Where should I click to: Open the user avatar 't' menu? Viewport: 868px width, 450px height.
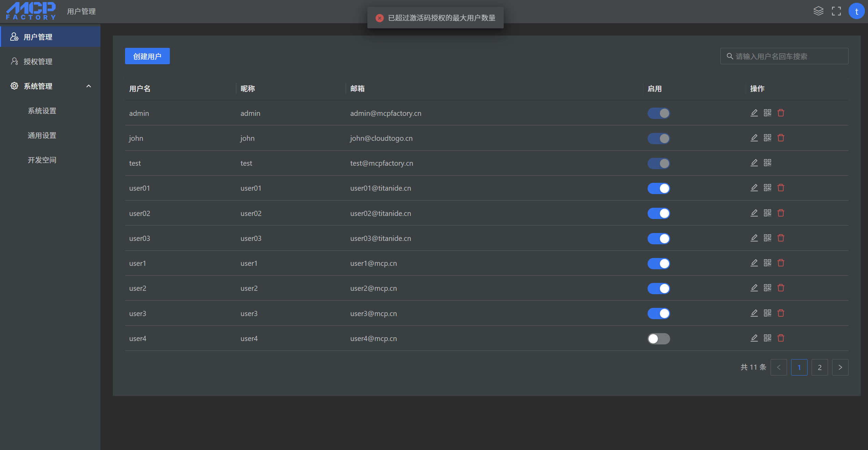tap(856, 11)
